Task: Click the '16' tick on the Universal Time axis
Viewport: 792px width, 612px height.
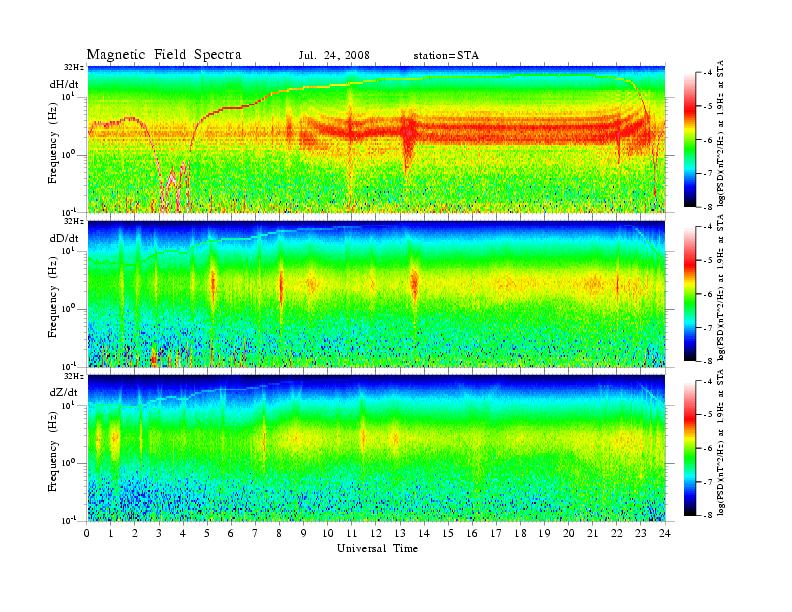Action: tap(472, 533)
